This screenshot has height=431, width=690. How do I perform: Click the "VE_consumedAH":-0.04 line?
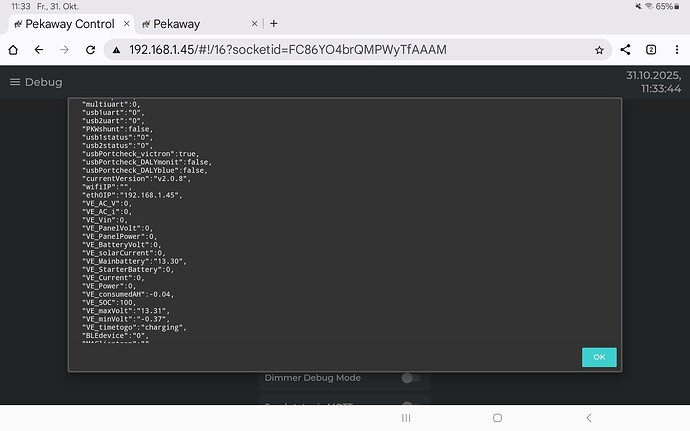[x=128, y=295]
